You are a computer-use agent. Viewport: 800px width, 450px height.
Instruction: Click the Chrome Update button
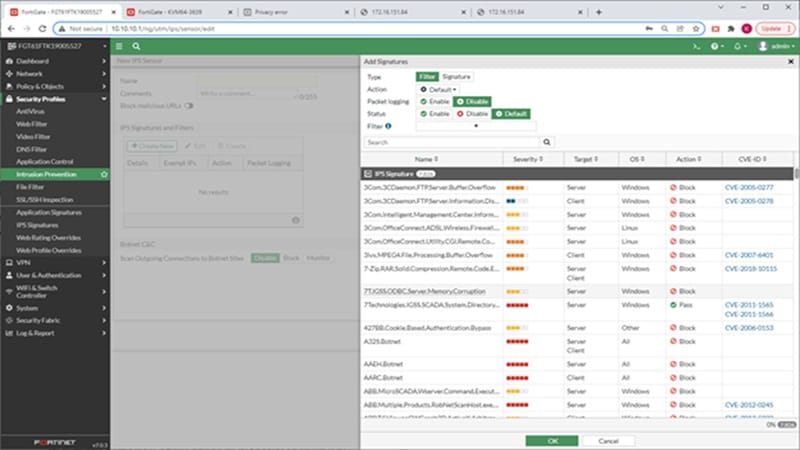pyautogui.click(x=775, y=29)
